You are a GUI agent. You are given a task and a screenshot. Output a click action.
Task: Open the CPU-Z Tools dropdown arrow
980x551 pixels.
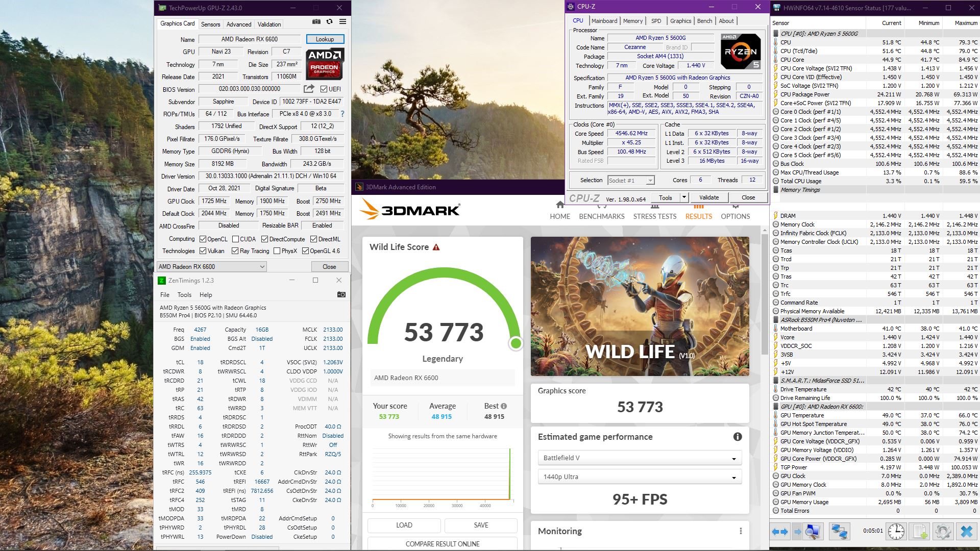(684, 197)
